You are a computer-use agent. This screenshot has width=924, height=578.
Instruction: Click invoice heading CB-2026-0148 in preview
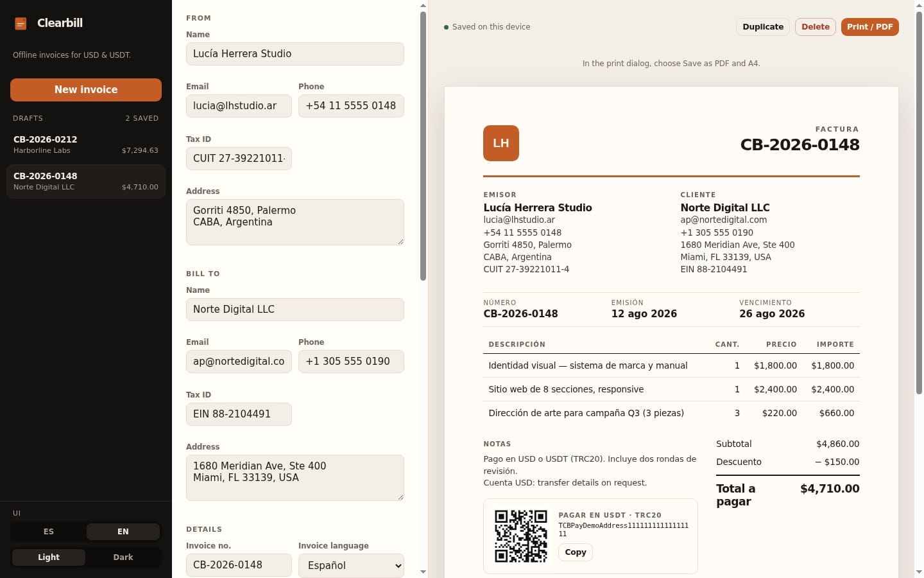pos(800,145)
